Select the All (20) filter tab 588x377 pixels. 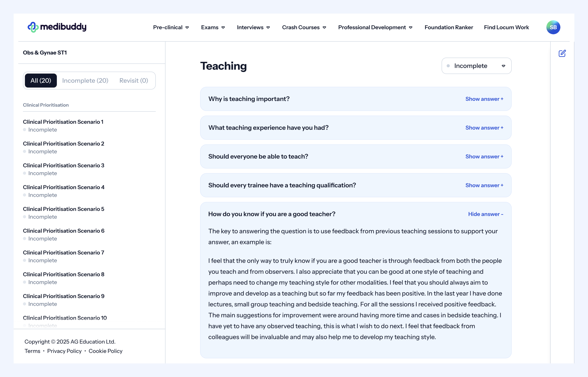point(41,81)
